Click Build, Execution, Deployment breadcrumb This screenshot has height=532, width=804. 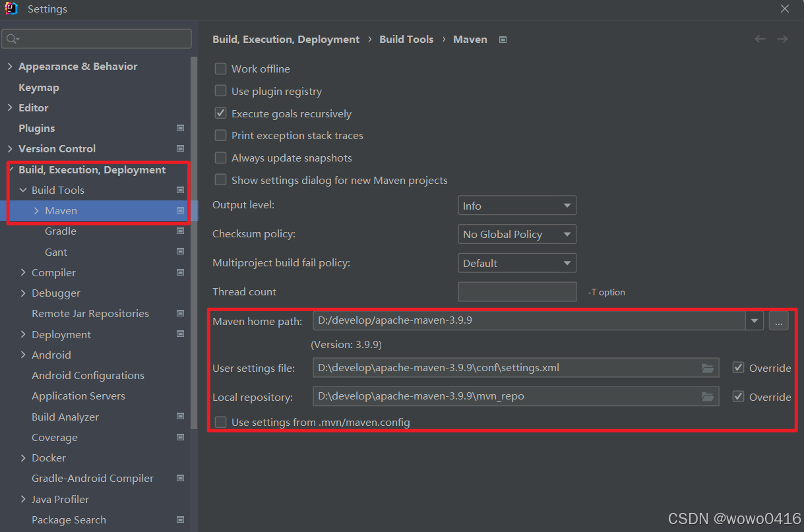pyautogui.click(x=286, y=40)
